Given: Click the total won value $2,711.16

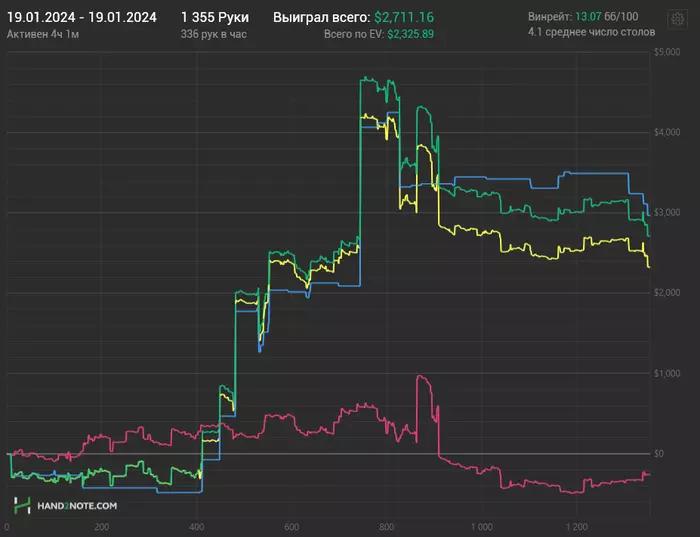Looking at the screenshot, I should [x=404, y=18].
